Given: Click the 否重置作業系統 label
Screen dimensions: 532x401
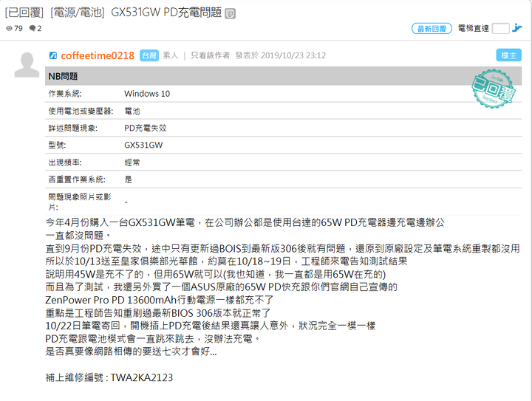Looking at the screenshot, I should click(77, 179).
